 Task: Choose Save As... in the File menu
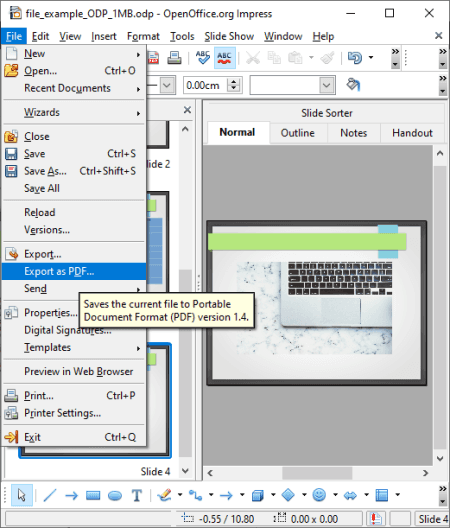(74, 171)
